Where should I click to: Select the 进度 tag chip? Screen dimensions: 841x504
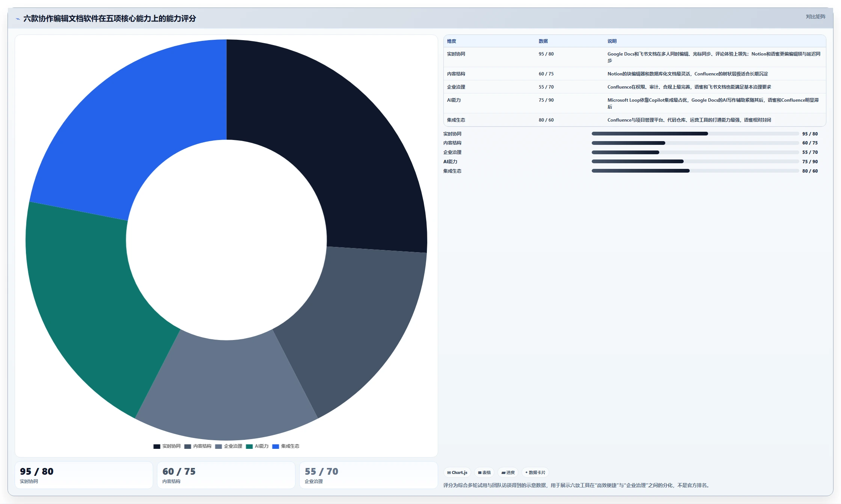click(x=508, y=472)
